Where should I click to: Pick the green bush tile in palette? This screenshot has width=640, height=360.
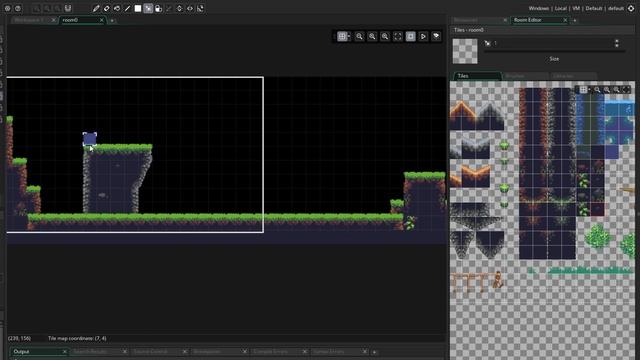coord(598,236)
